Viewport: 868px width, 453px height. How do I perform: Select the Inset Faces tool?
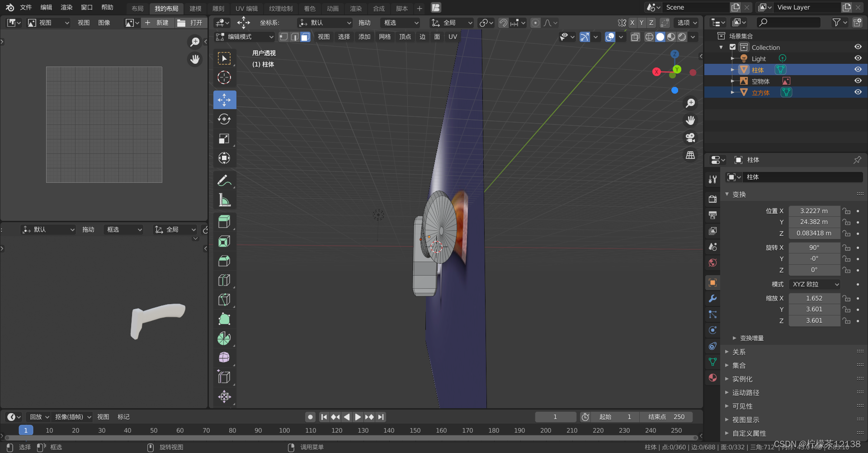(x=224, y=241)
